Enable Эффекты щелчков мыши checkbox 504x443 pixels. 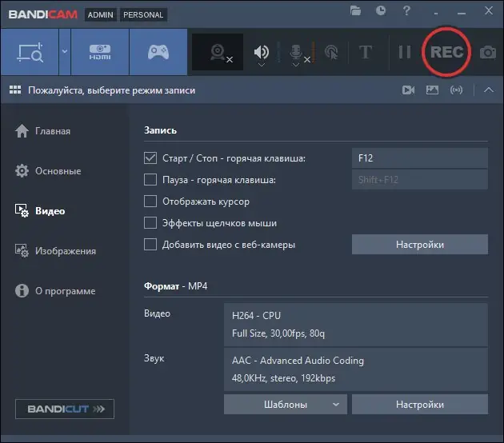150,222
